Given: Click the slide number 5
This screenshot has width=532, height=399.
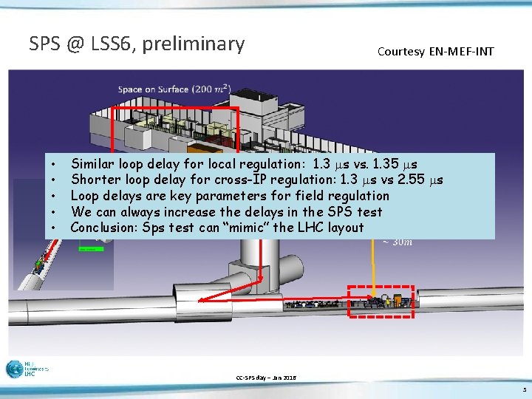Looking at the screenshot, I should pyautogui.click(x=525, y=389).
